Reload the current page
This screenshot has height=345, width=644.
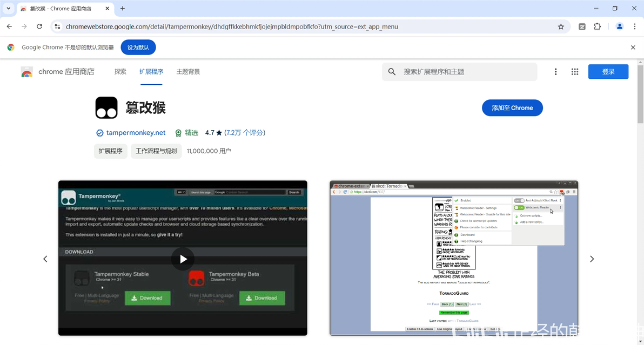tap(39, 26)
